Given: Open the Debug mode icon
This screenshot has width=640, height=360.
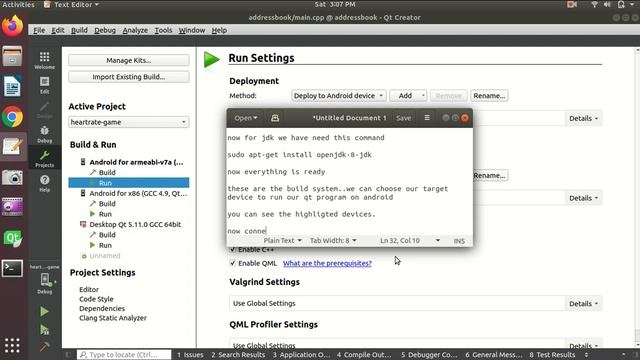Looking at the screenshot, I should (x=44, y=134).
